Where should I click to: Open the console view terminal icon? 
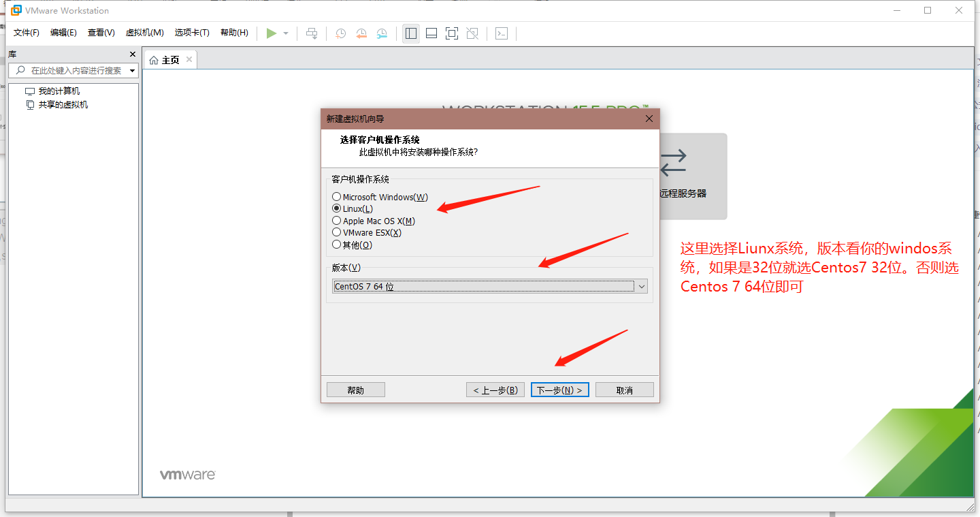pos(502,33)
